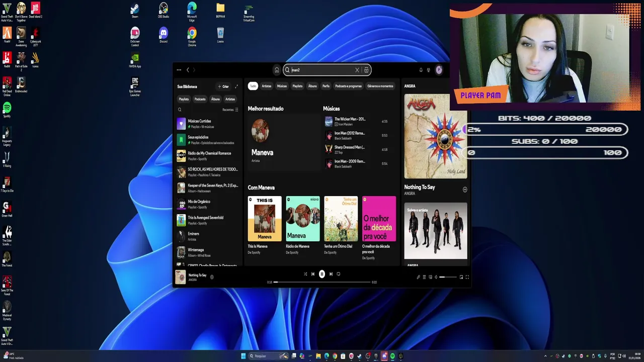Open the Recentes sort dropdown
Screen dimensions: 644x362
[x=230, y=110]
